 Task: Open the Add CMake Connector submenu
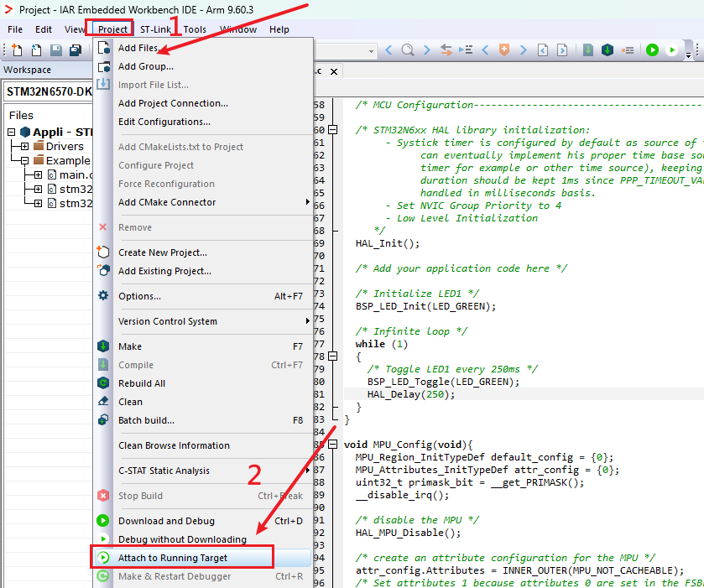coord(203,202)
